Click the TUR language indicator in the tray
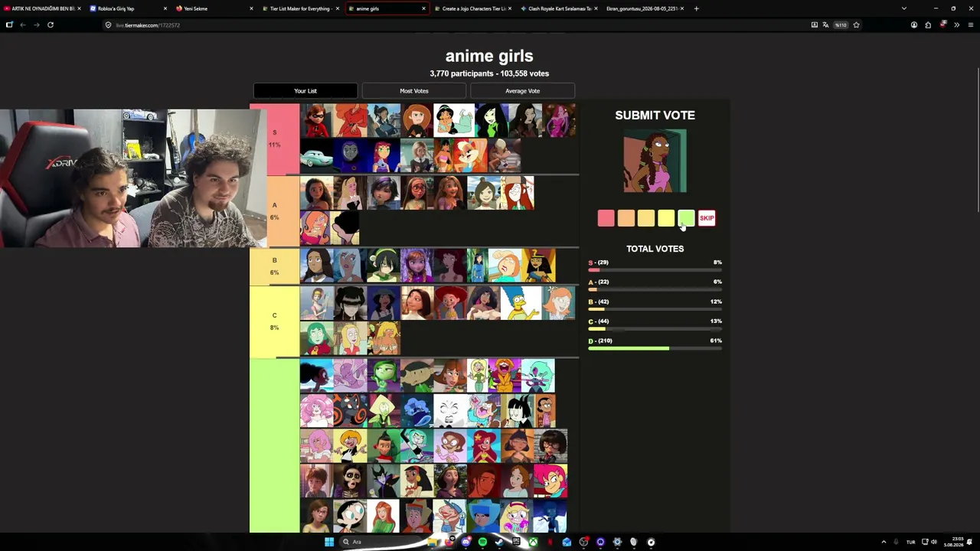Screen dimensions: 980x551 click(910, 542)
